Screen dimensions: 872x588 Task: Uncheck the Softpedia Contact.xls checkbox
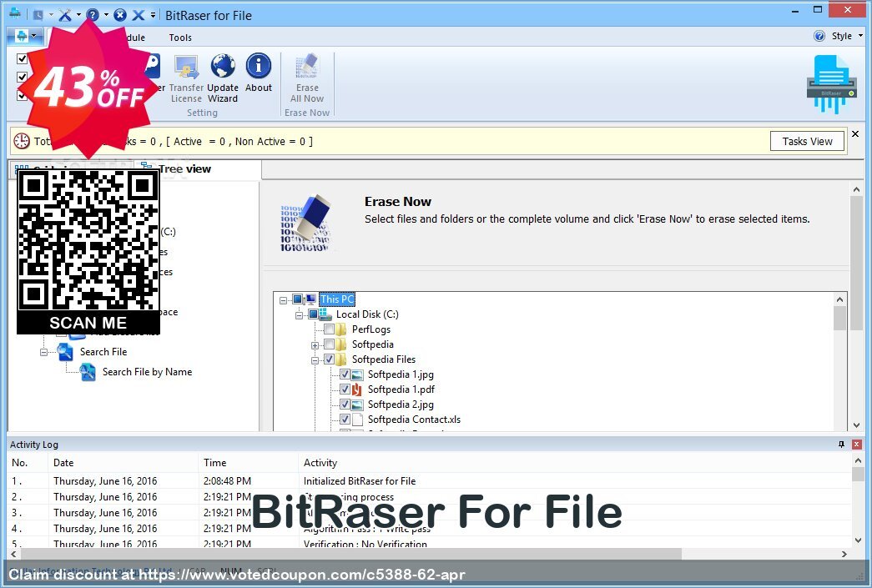click(x=345, y=420)
